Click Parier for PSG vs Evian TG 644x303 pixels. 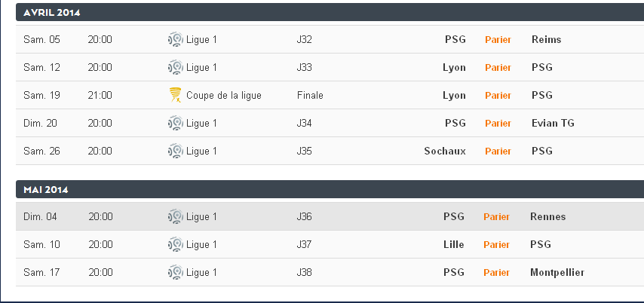498,123
